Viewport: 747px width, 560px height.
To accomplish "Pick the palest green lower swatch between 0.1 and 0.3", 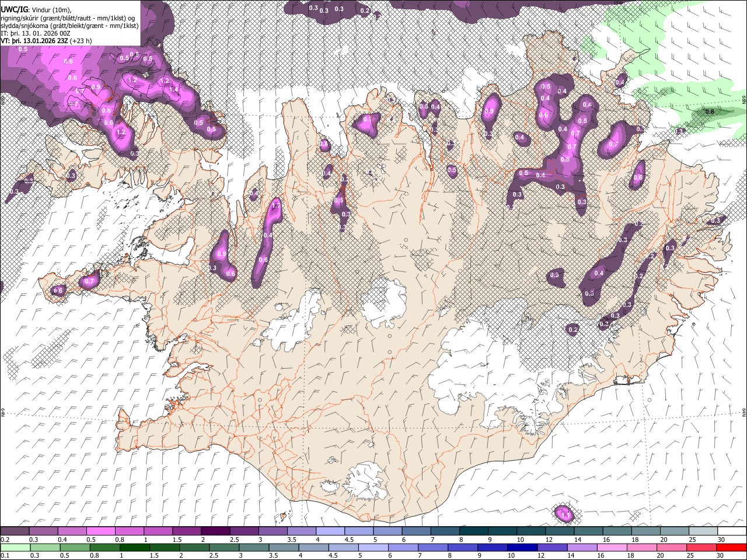I will coord(15,547).
